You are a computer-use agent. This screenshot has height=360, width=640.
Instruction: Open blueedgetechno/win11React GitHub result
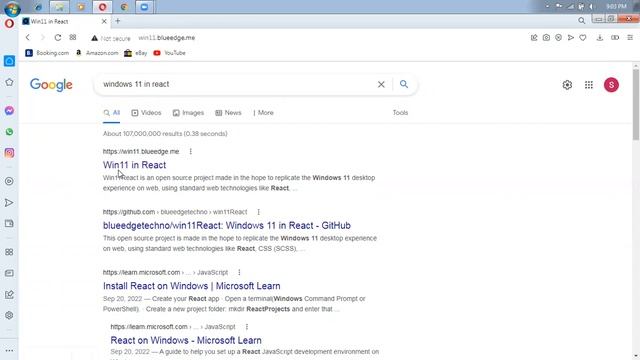click(227, 225)
